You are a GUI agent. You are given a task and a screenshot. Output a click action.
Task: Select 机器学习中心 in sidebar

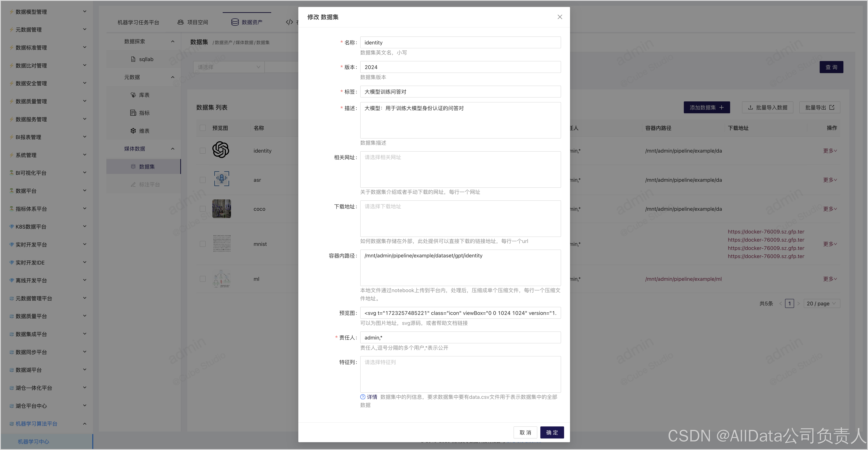point(46,441)
